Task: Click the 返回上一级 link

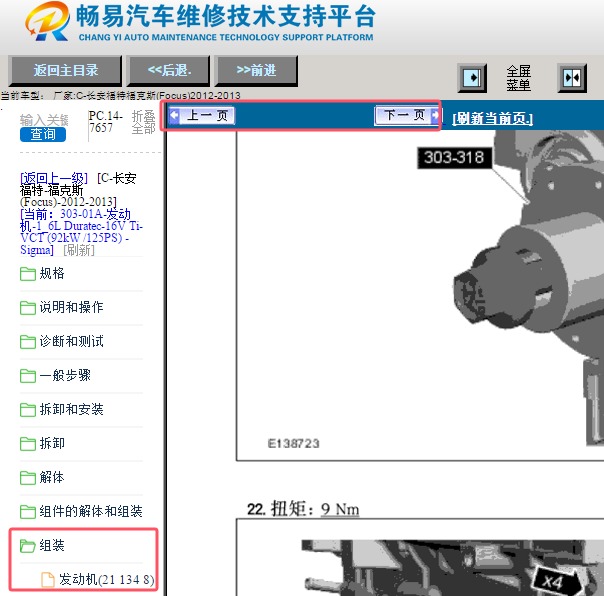Action: [x=54, y=178]
